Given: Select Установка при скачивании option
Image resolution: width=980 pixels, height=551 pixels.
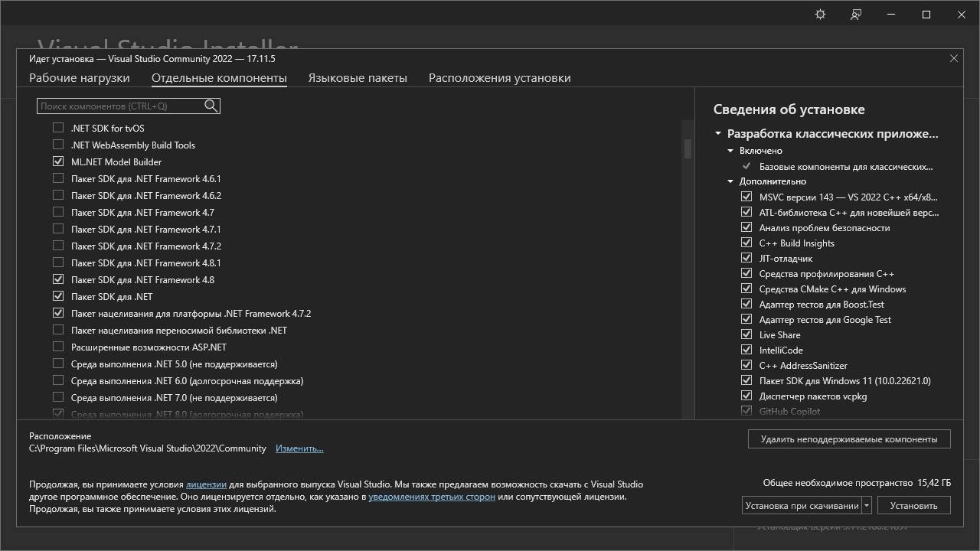Looking at the screenshot, I should click(802, 505).
